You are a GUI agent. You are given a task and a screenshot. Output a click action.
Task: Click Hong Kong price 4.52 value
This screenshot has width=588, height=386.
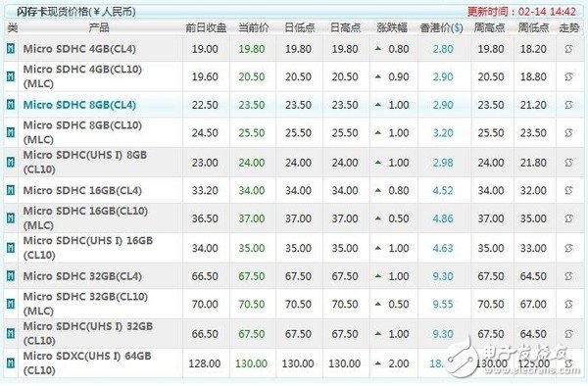(443, 191)
